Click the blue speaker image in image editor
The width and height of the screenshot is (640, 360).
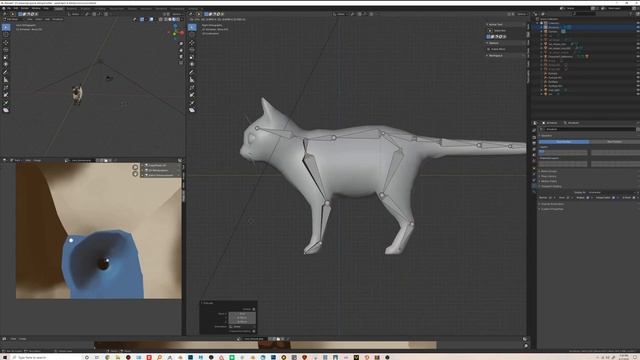click(102, 264)
